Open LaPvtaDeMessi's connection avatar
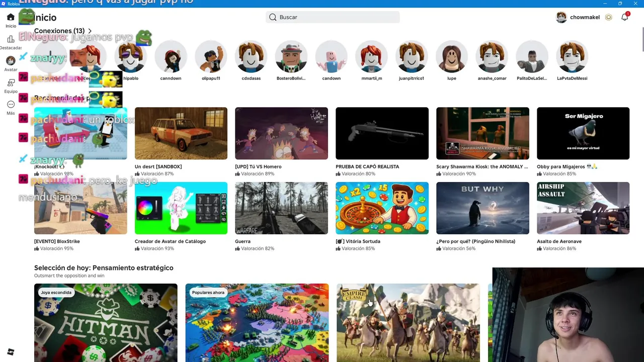Screen dimensions: 644x362 572,57
